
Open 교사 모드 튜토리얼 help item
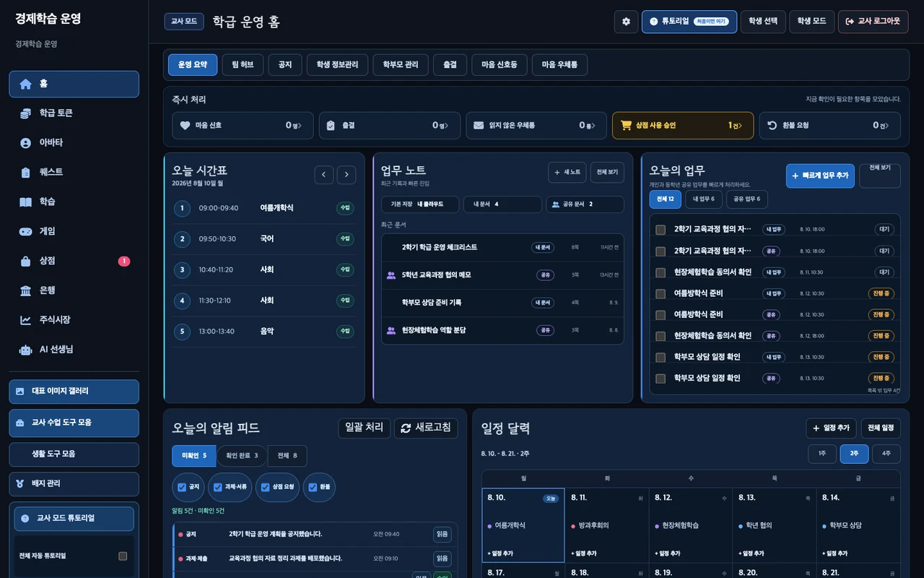(x=74, y=519)
